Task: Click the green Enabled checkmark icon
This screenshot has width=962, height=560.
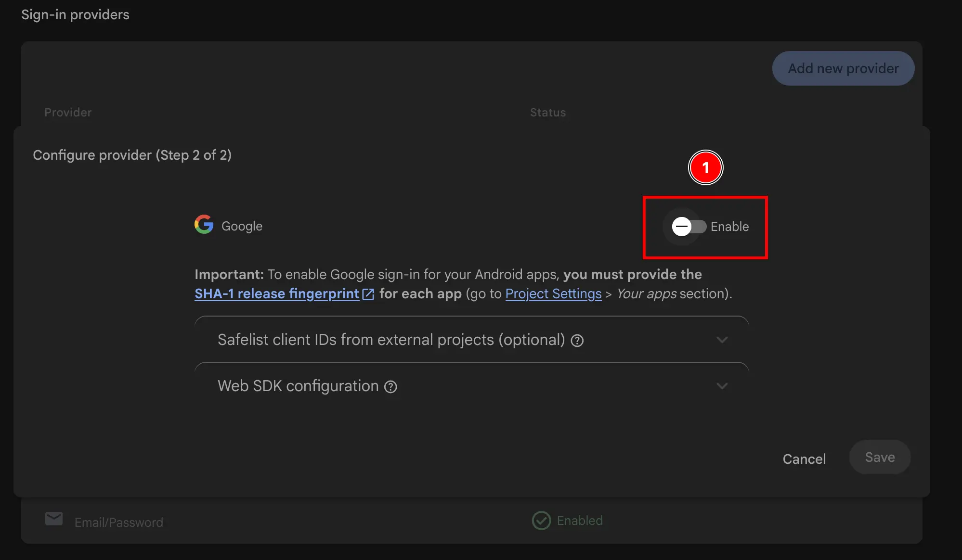Action: pos(541,521)
